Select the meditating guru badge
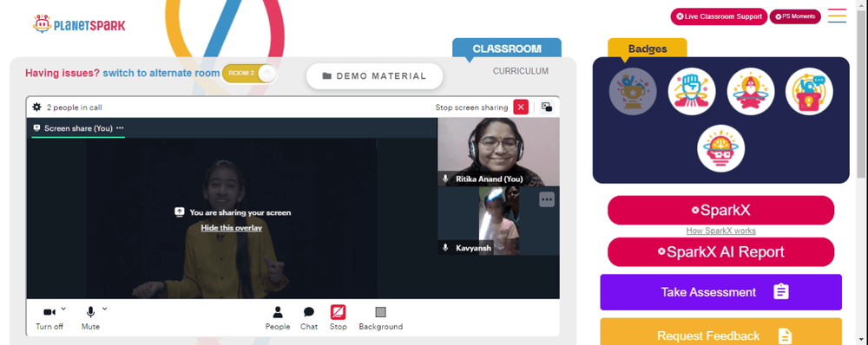 coord(751,91)
